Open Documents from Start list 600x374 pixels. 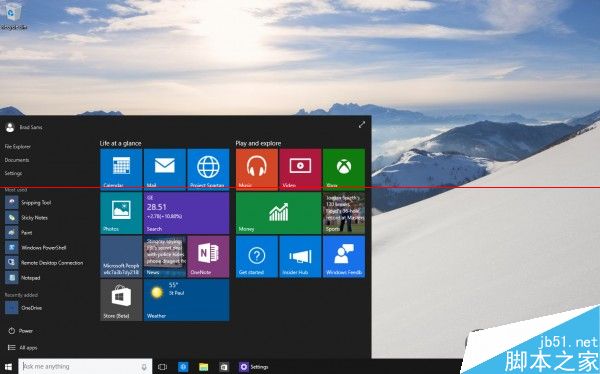17,160
